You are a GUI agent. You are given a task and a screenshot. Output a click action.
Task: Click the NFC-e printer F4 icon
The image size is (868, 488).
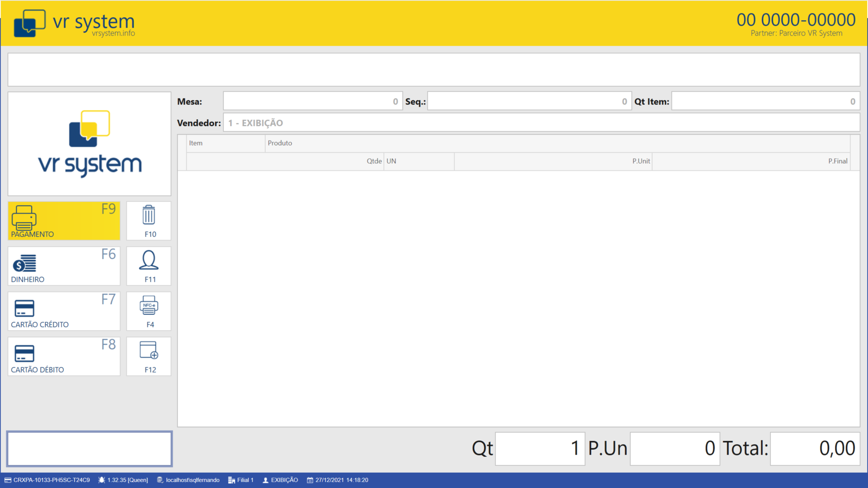149,306
